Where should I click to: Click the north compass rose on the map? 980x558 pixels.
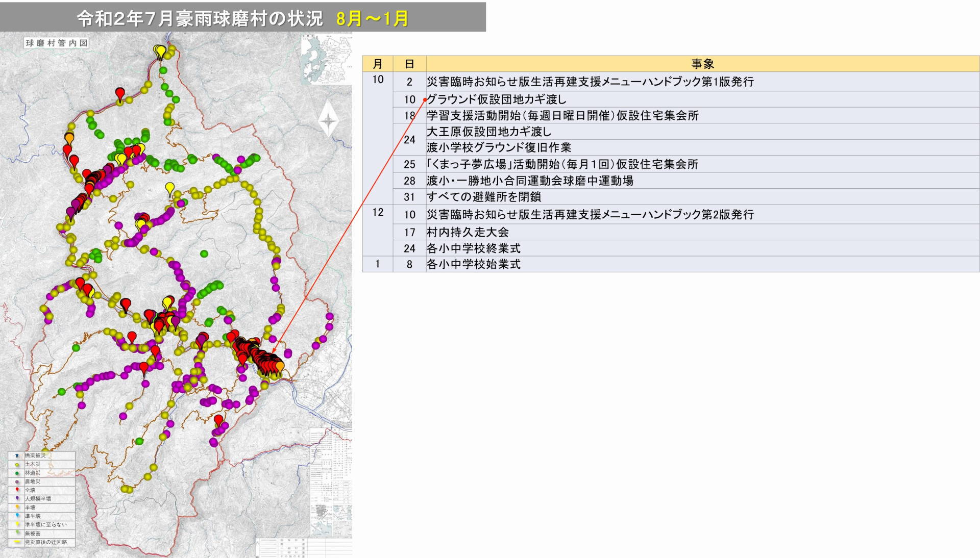[x=328, y=121]
